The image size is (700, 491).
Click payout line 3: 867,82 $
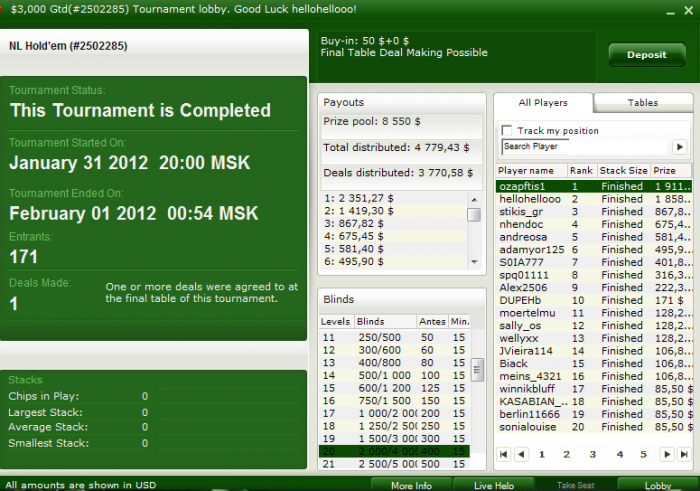click(394, 224)
